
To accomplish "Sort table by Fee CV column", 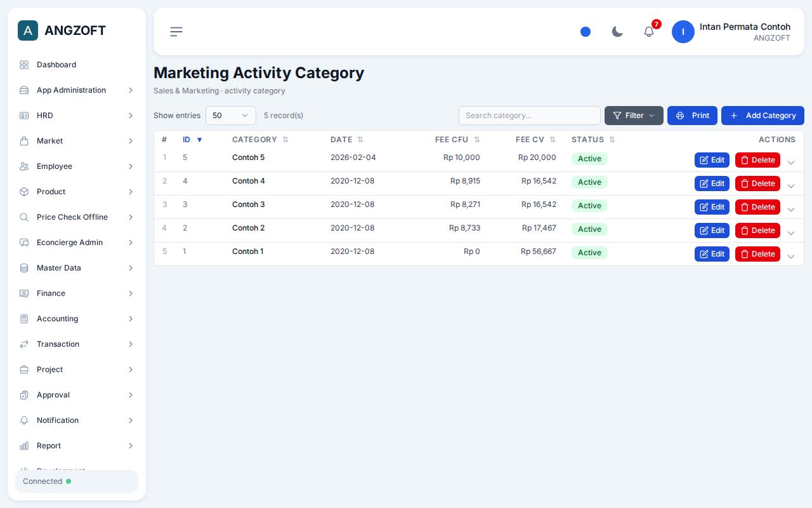I will coord(535,140).
